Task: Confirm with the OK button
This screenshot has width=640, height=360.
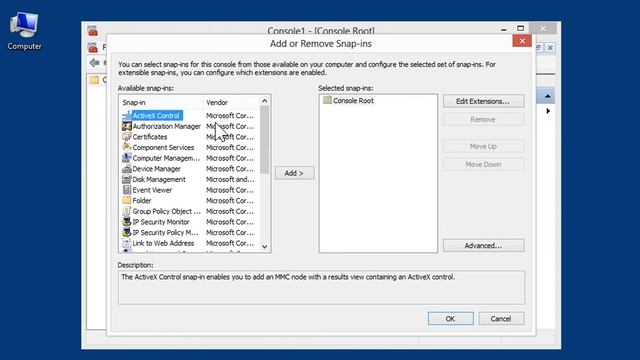Action: [451, 319]
